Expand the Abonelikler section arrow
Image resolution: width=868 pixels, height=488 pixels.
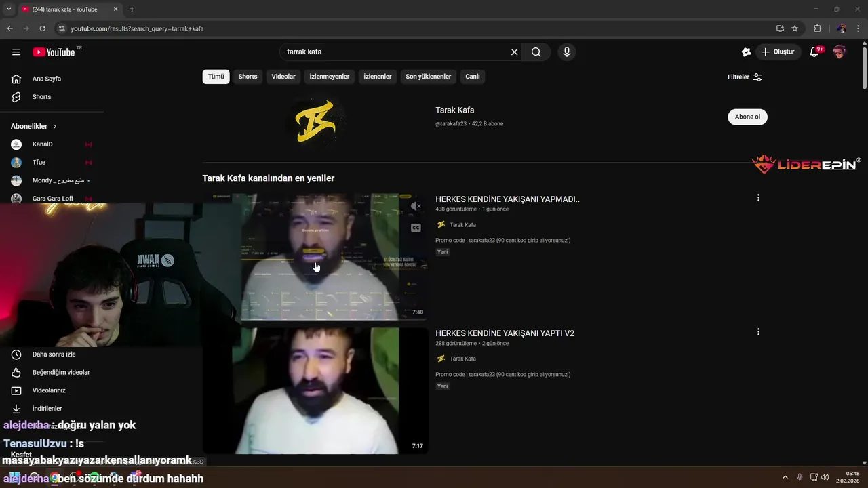55,127
